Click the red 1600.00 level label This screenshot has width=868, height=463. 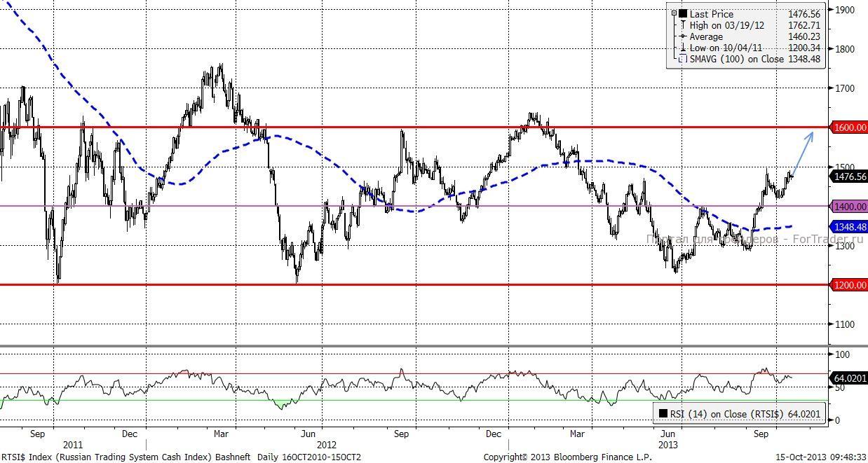849,127
